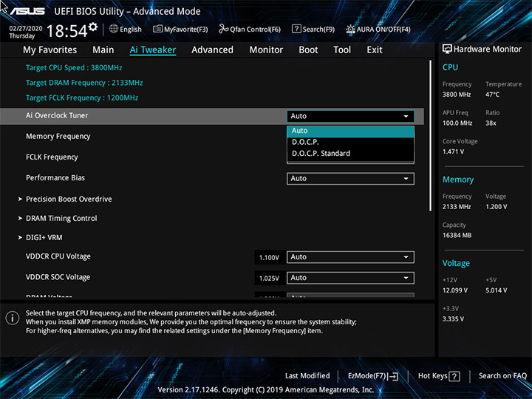Click CPU heading in Hardware Monitor
This screenshot has height=399, width=532.
click(450, 67)
